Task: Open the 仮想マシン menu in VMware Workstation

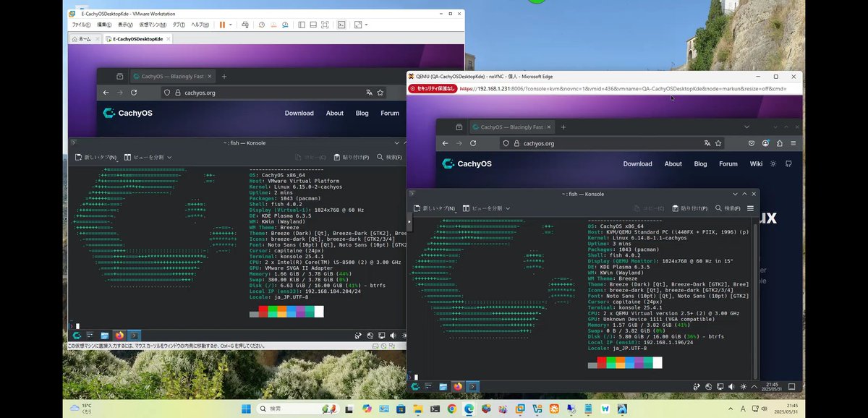Action: [x=153, y=25]
